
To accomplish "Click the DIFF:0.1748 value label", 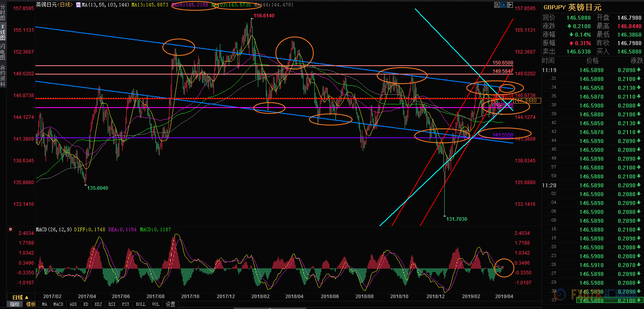I will (x=90, y=230).
